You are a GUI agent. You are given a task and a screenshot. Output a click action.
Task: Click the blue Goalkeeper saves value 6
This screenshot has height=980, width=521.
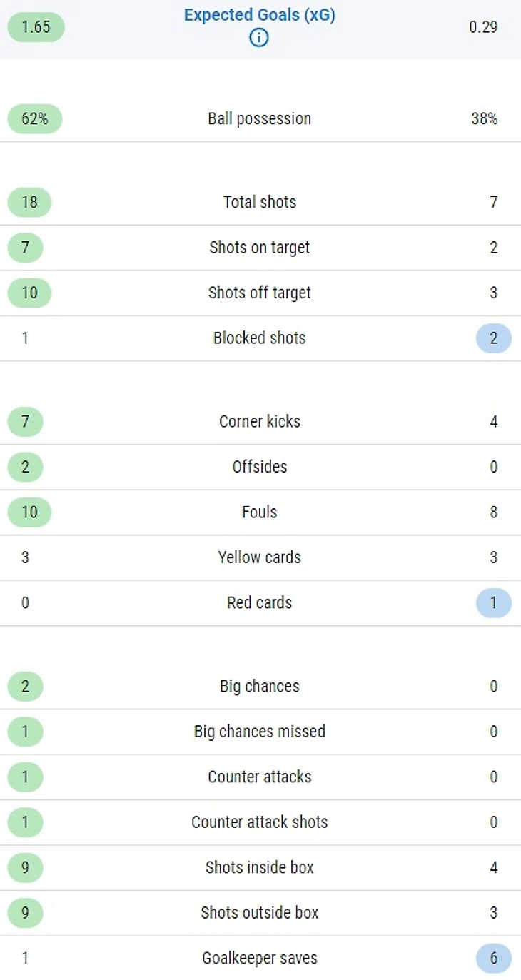point(494,958)
